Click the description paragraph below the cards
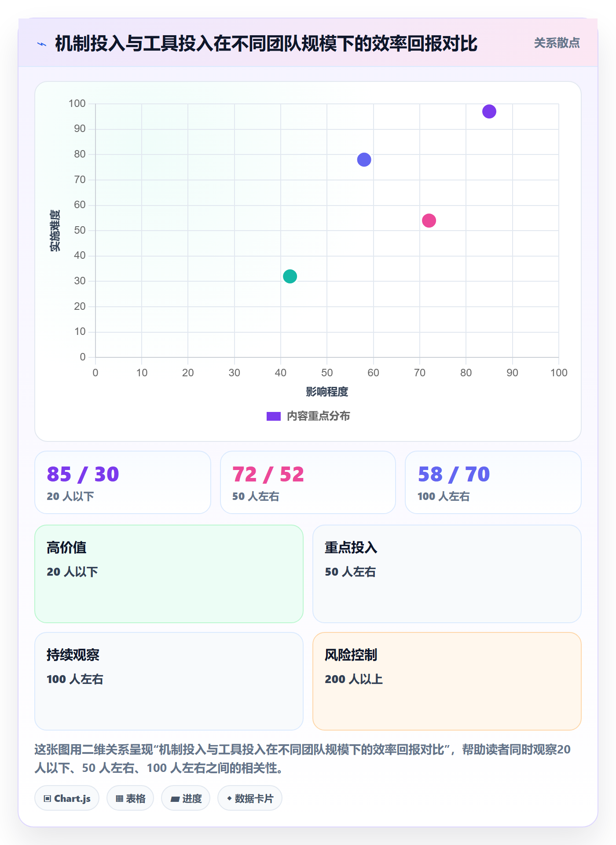The height and width of the screenshot is (845, 616). (303, 759)
